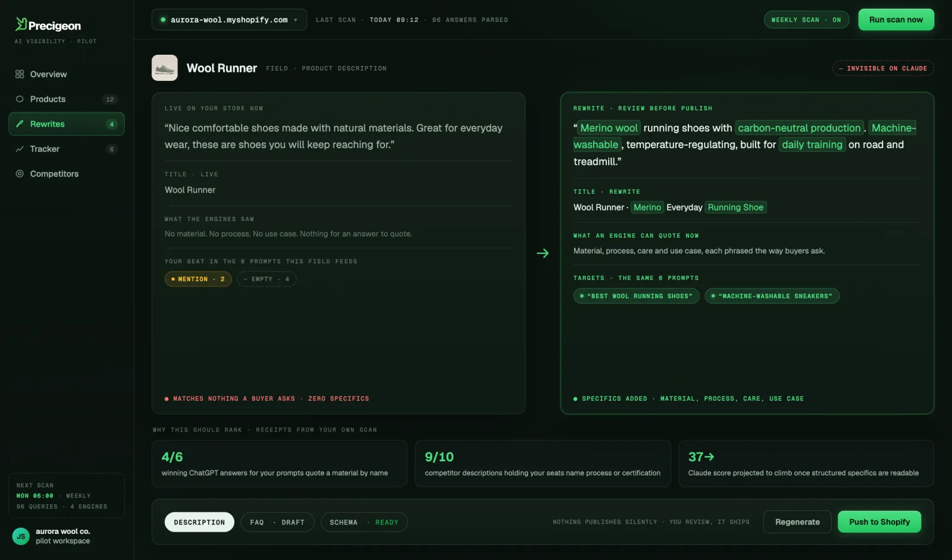Run scan now
This screenshot has height=560, width=952.
coord(896,20)
